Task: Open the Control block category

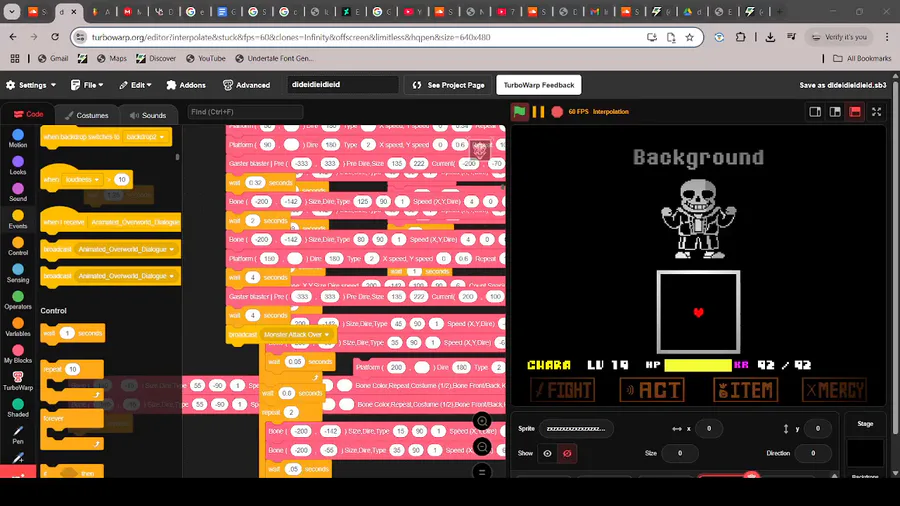Action: [x=18, y=246]
